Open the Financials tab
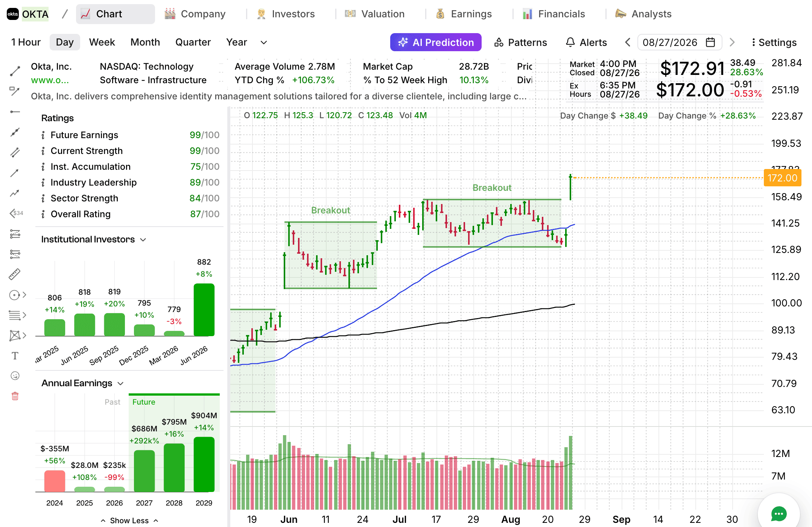 click(x=554, y=14)
